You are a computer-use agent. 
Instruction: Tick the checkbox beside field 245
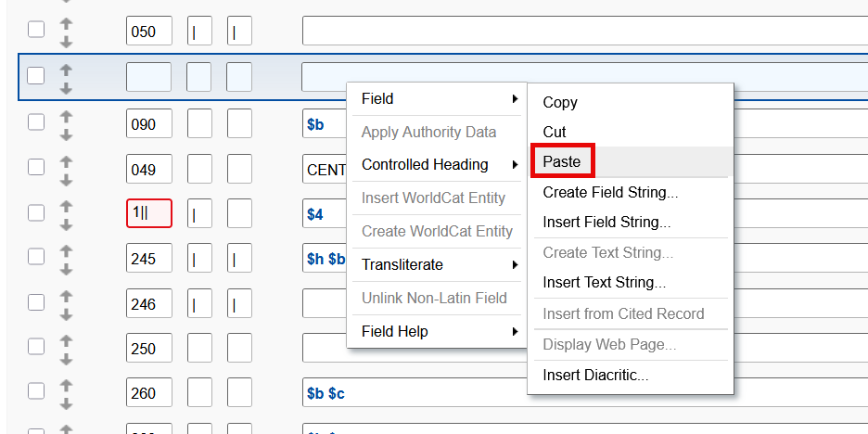36,259
